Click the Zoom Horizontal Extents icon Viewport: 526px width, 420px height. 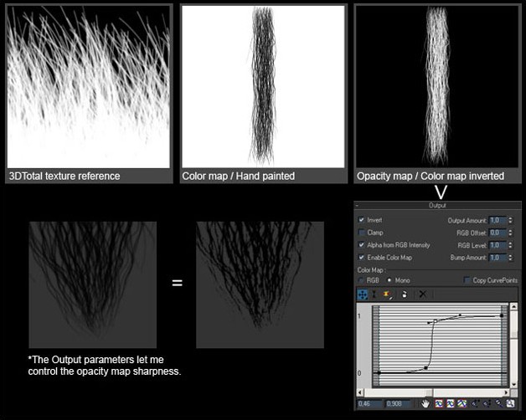point(450,403)
